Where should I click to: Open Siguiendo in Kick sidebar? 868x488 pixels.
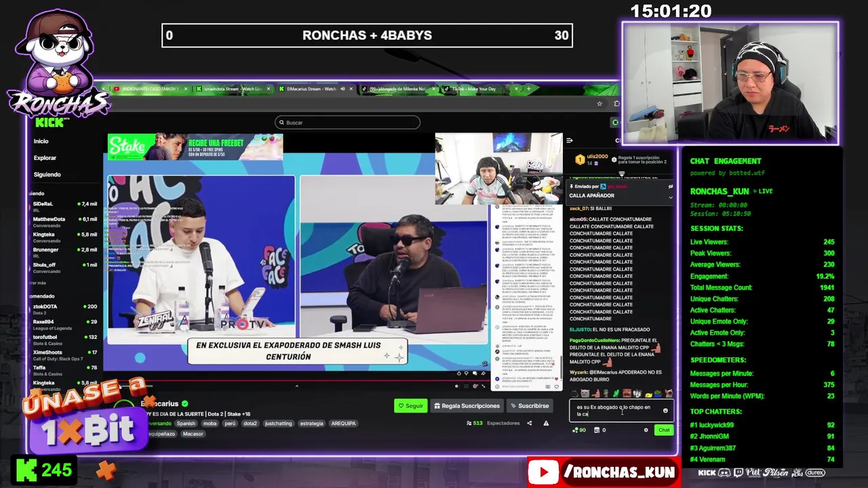point(47,174)
